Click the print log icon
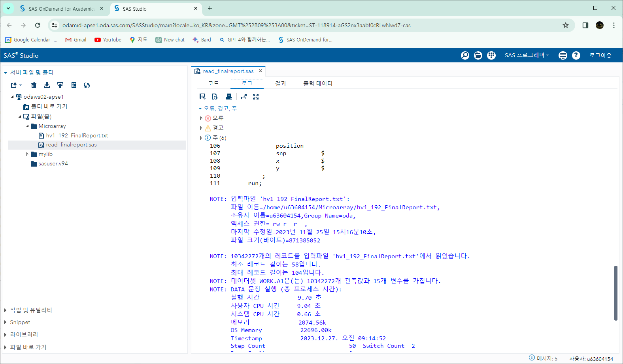 229,96
